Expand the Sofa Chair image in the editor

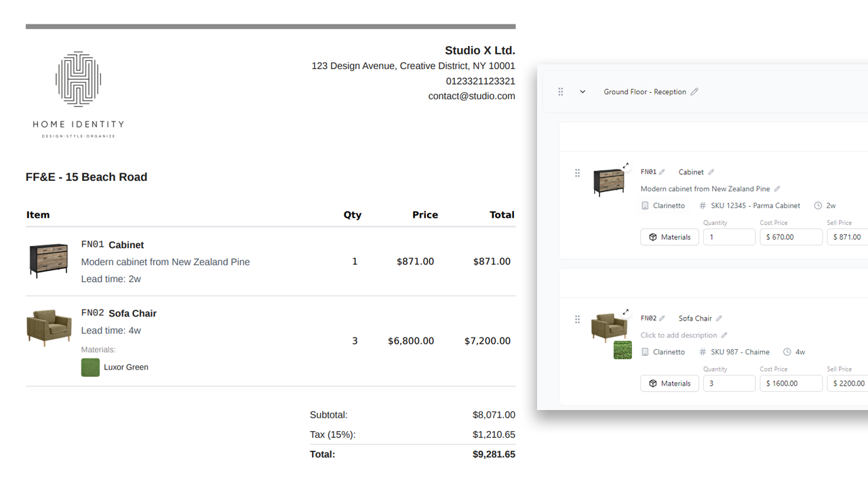[x=626, y=312]
